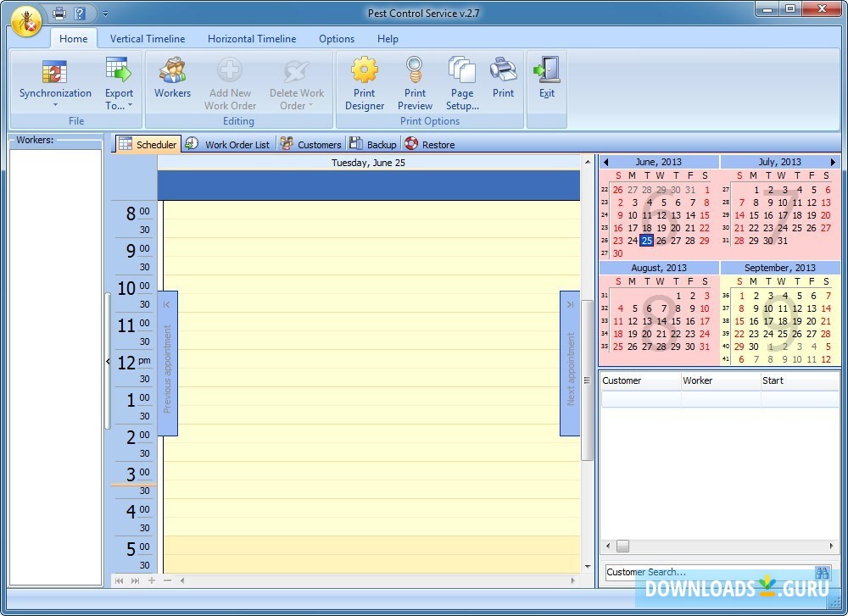
Task: Click the Print ribbon icon
Action: coord(503,70)
